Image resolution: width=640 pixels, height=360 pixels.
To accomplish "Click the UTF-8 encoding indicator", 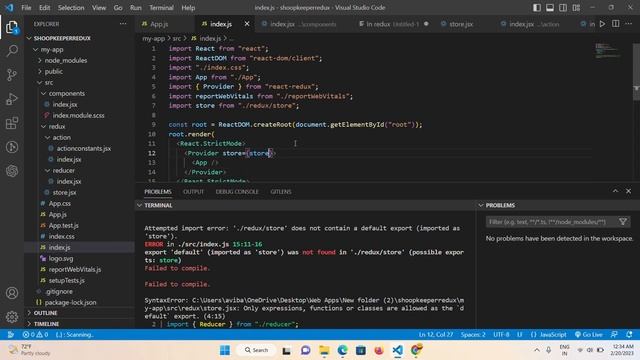I will coord(501,334).
